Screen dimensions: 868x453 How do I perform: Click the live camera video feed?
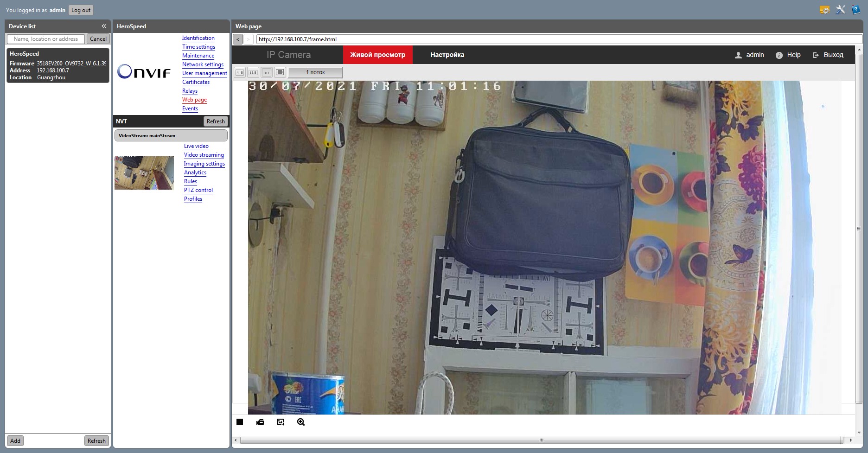tap(544, 248)
